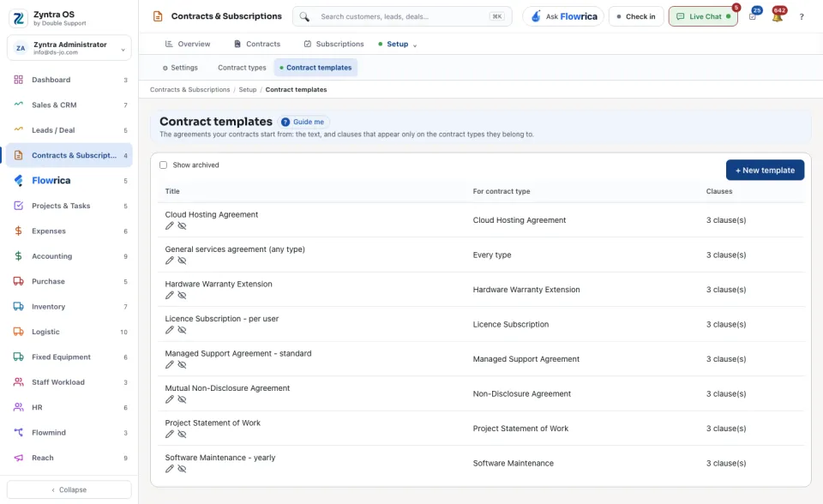Select the Leads / Deal sidebar icon

18,129
